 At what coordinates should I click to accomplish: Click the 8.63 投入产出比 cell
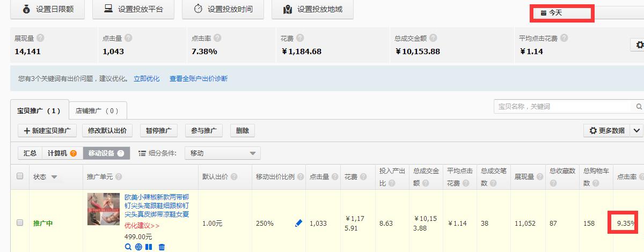tap(386, 223)
